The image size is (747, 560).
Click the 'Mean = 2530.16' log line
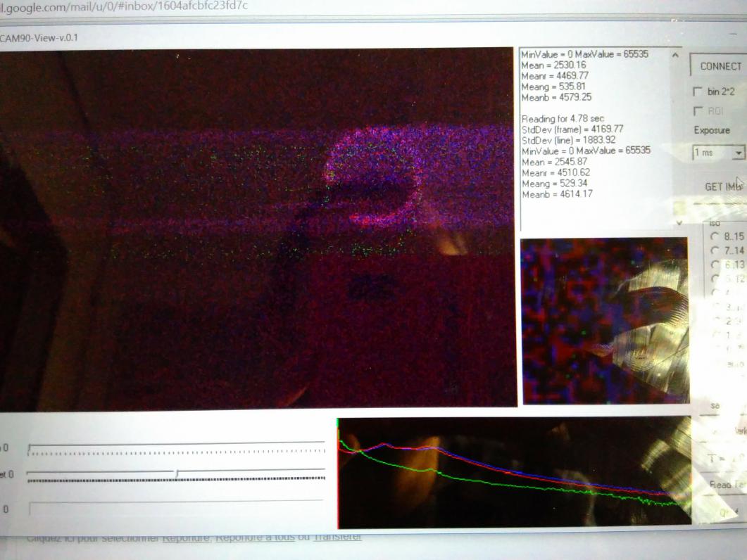tap(553, 65)
